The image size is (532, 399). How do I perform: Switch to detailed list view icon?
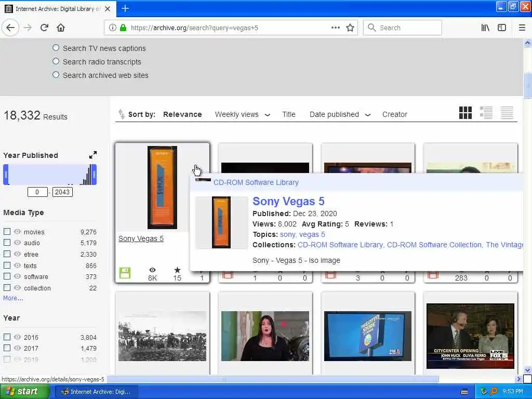tap(486, 113)
